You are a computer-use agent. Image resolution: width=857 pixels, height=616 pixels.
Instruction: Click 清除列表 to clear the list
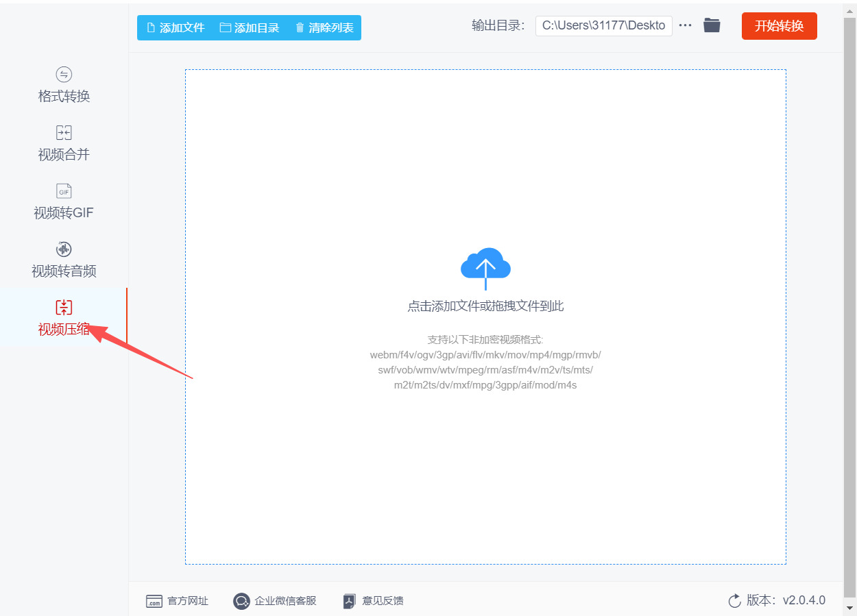(324, 28)
